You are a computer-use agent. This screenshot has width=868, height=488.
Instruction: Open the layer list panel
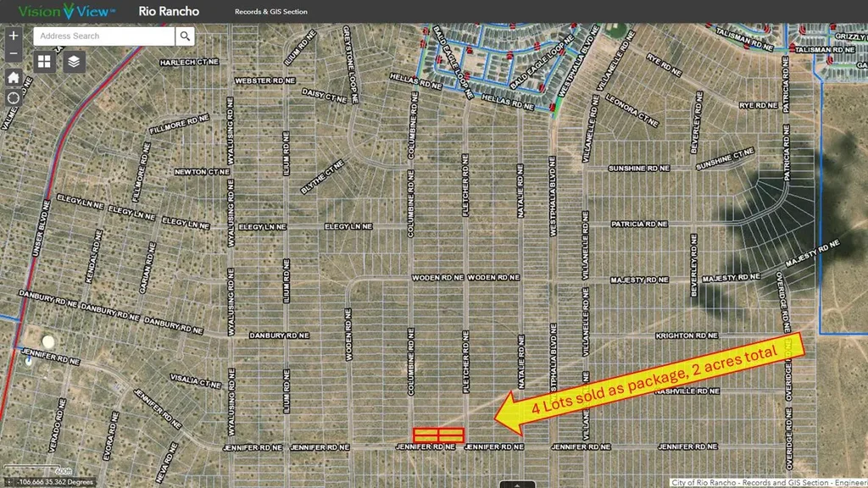[75, 62]
